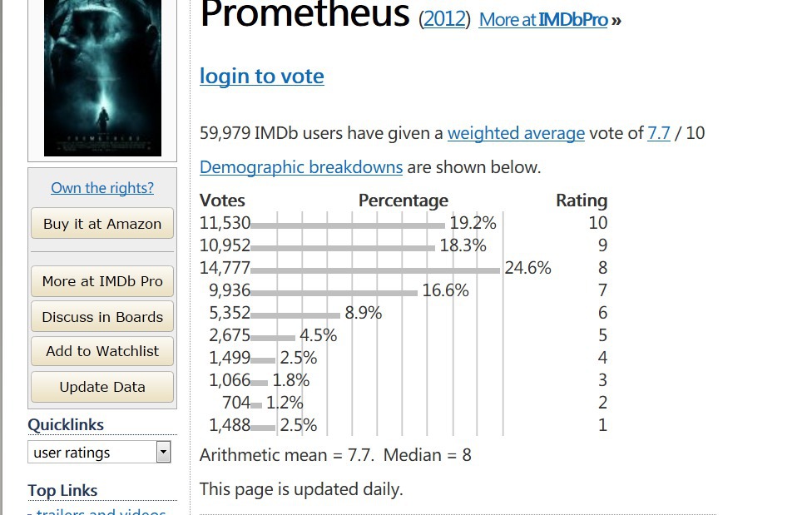The width and height of the screenshot is (812, 515).
Task: Click the 19.2% bar for rating 10
Action: pyautogui.click(x=348, y=225)
